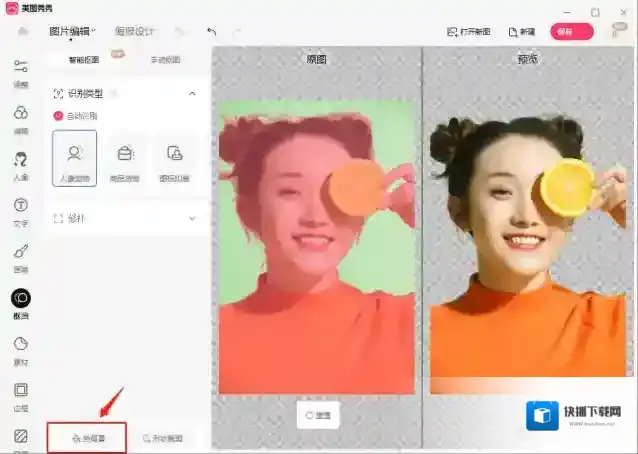Click the undo arrow in top toolbar

coord(211,31)
